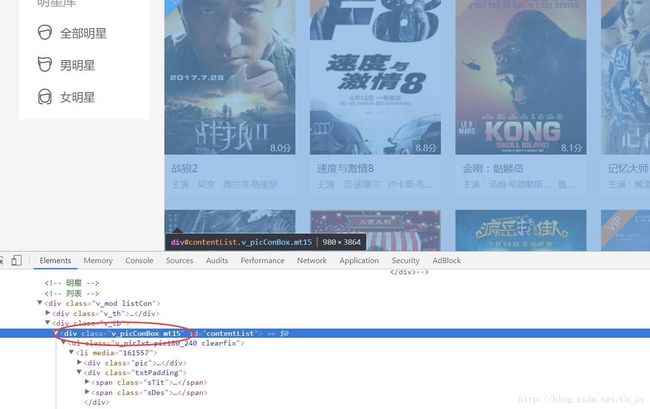Open the Network tab
Viewport: 650px width, 409px height.
pyautogui.click(x=312, y=260)
